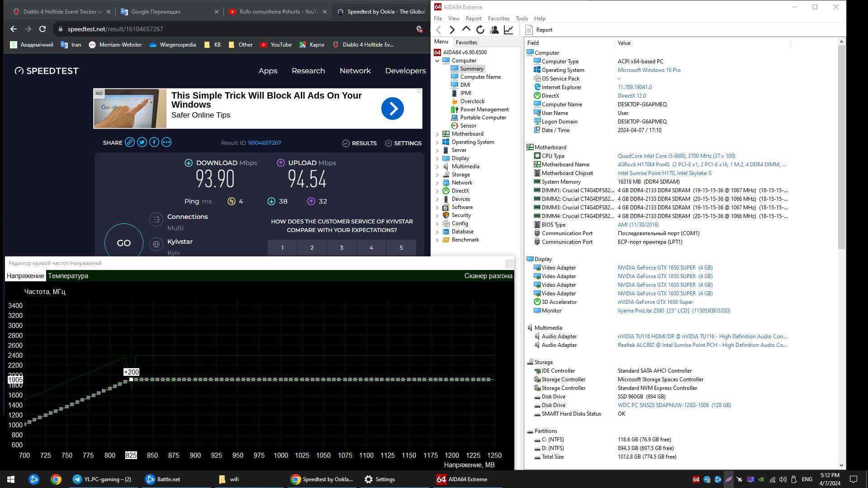This screenshot has width=868, height=488.
Task: Click the AIDA64 up-level arrow icon
Action: [x=466, y=29]
